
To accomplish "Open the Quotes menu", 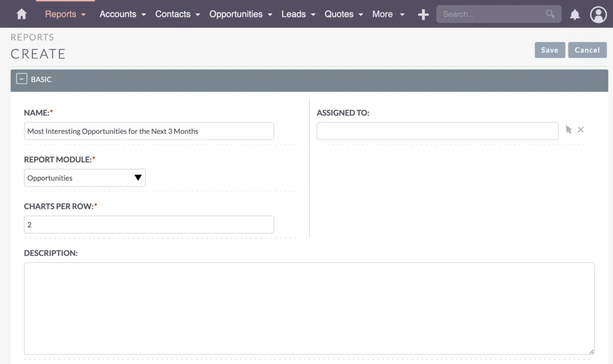I will pos(339,14).
